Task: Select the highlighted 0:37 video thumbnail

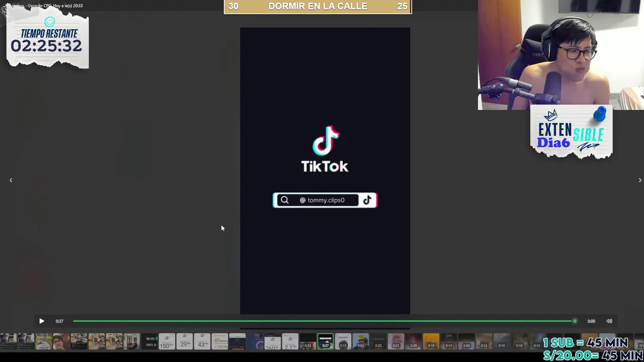Action: [x=326, y=341]
